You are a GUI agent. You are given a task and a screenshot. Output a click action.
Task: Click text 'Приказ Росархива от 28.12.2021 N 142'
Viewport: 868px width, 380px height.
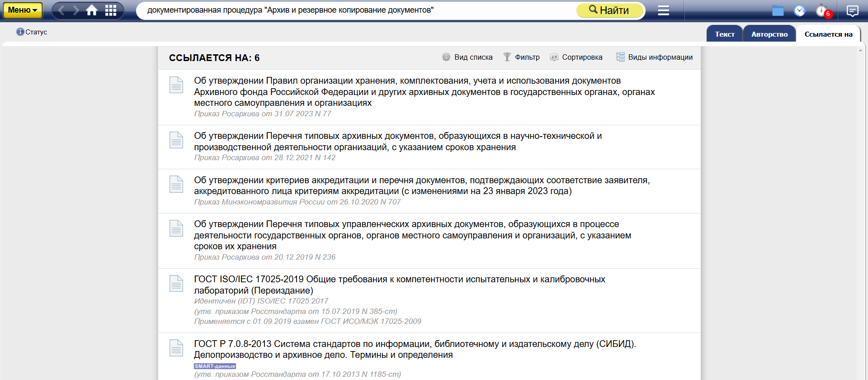[265, 158]
